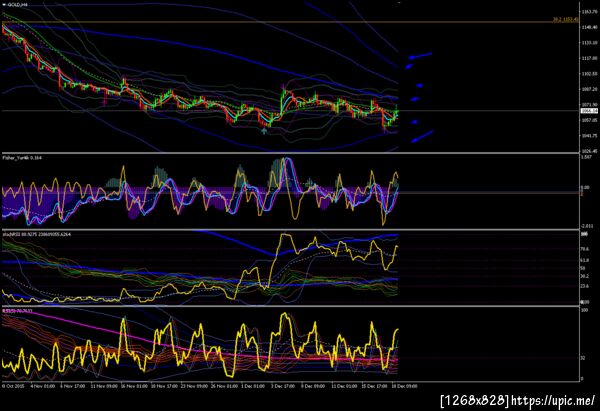Click the 1163.70 price scale label

pos(590,12)
